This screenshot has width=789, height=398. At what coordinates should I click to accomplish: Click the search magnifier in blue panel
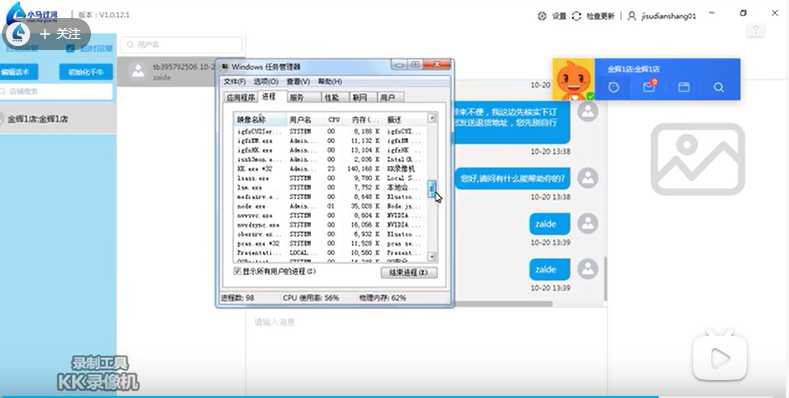(x=719, y=87)
